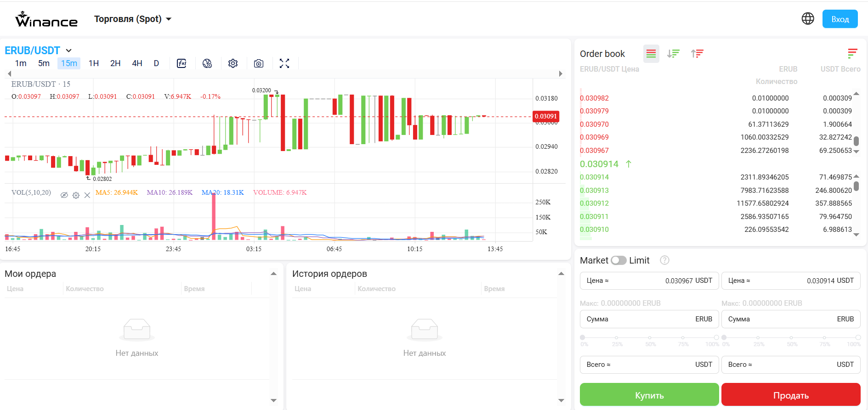Open the Торговля (Spot) dropdown

pyautogui.click(x=132, y=19)
